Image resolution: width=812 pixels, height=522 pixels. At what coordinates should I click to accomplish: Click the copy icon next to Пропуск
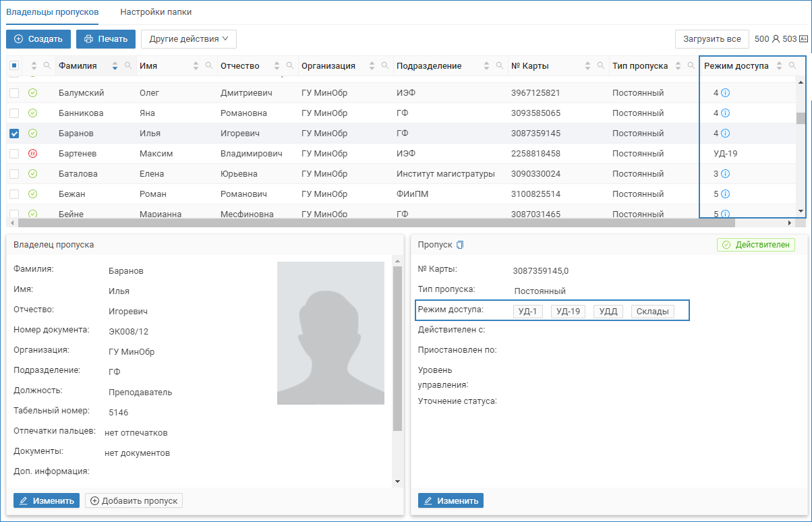[461, 245]
